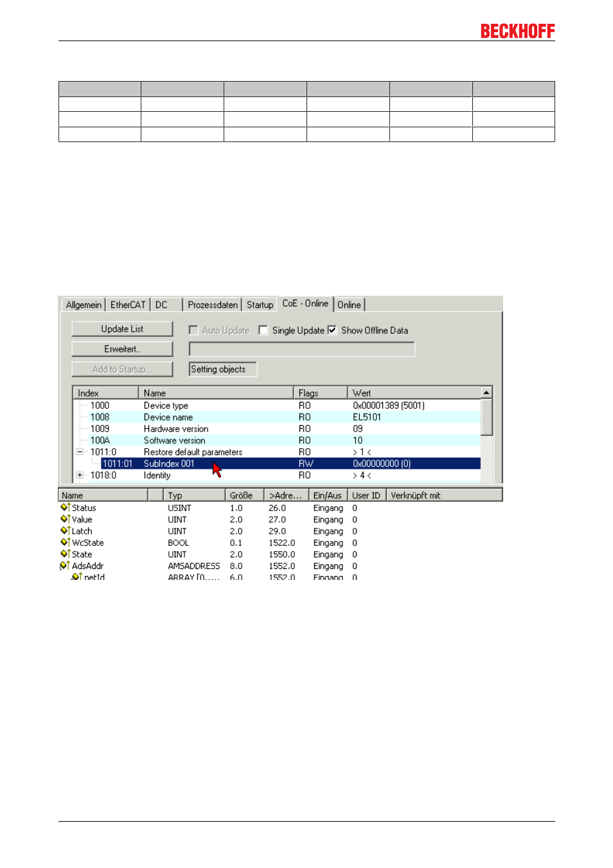Select row 1000 Device type
Image resolution: width=613 pixels, height=868 pixels.
coord(278,406)
